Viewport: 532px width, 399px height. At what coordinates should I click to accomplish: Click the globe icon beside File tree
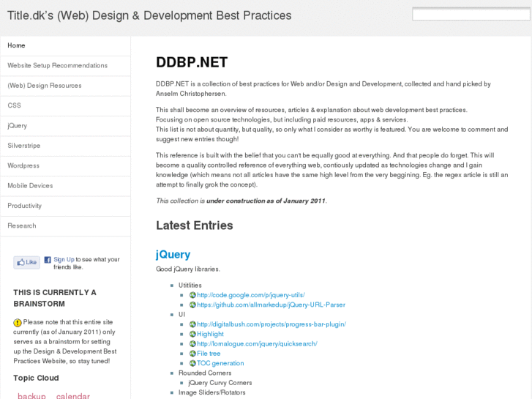[192, 354]
